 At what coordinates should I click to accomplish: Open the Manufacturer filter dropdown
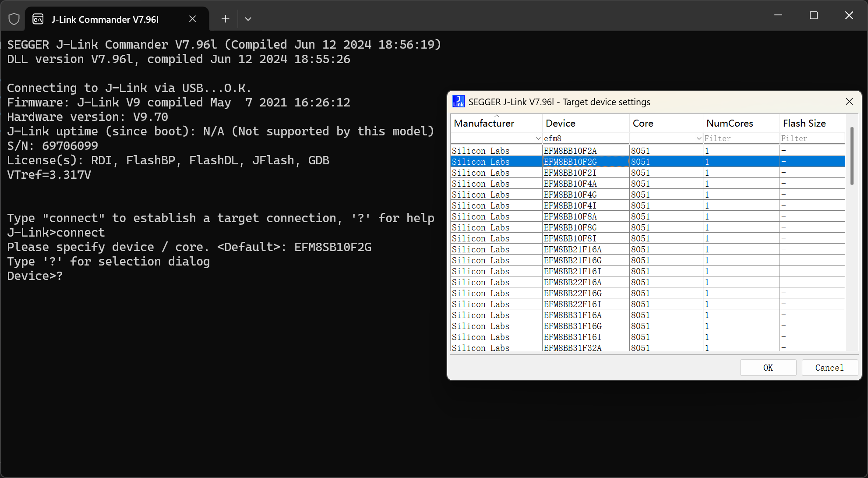538,138
